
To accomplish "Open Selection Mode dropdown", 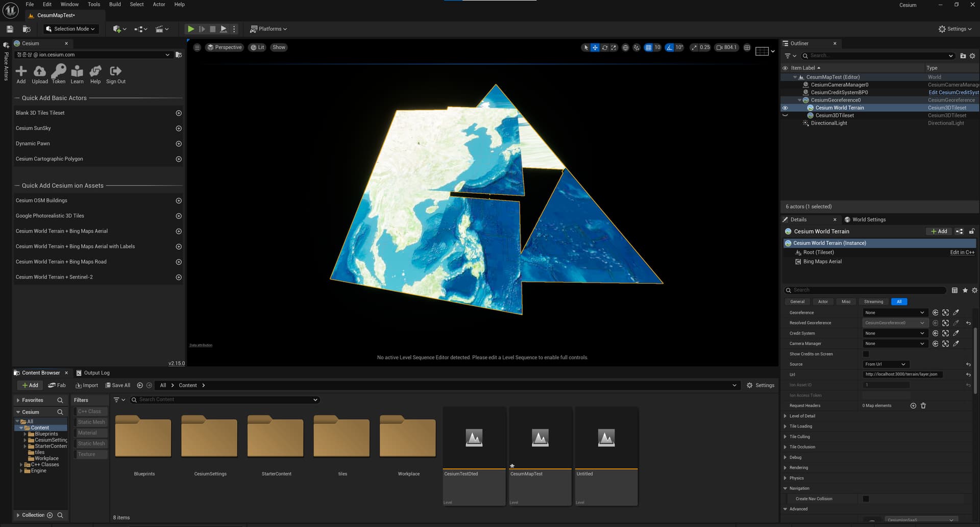I will [x=70, y=29].
